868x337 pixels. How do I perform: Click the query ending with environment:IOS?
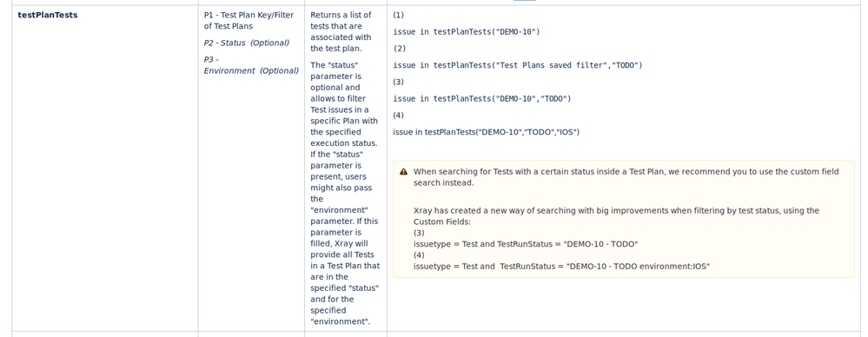[x=562, y=266]
